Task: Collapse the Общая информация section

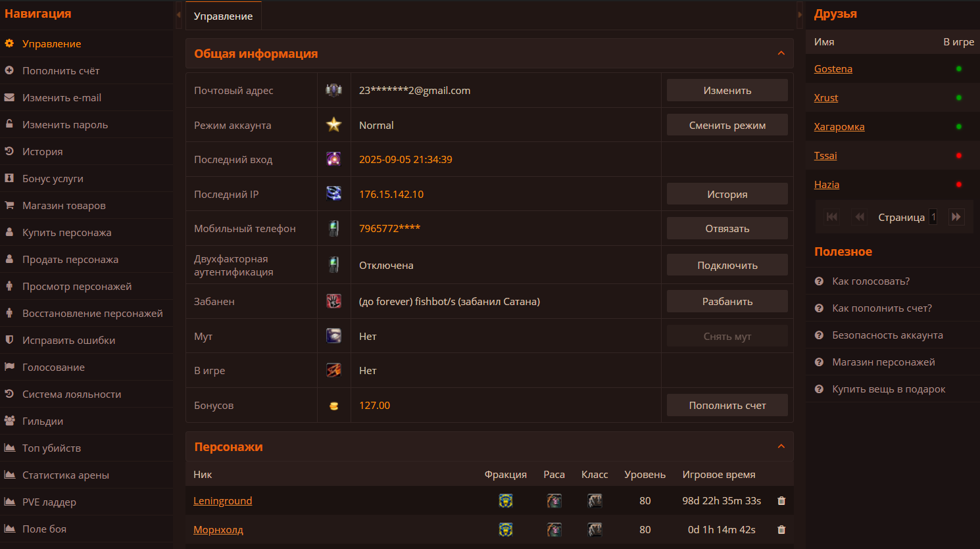Action: (x=781, y=53)
